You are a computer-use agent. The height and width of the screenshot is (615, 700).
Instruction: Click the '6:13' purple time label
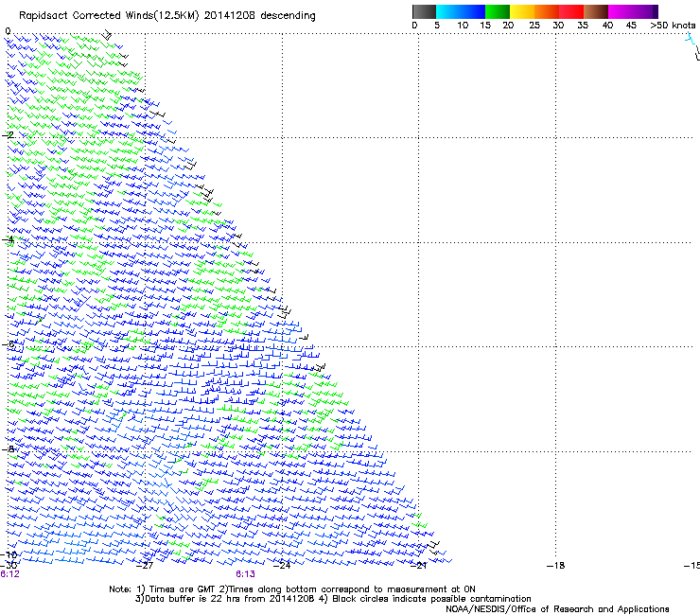pos(245,574)
